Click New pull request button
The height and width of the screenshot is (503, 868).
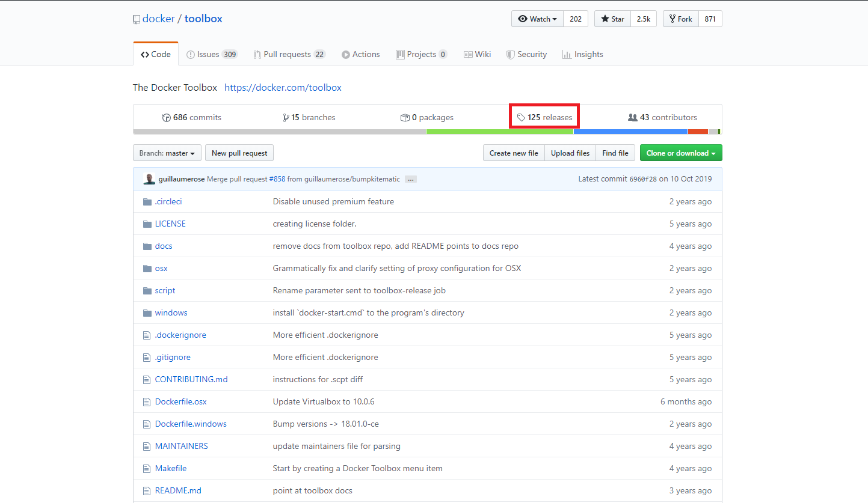[239, 153]
